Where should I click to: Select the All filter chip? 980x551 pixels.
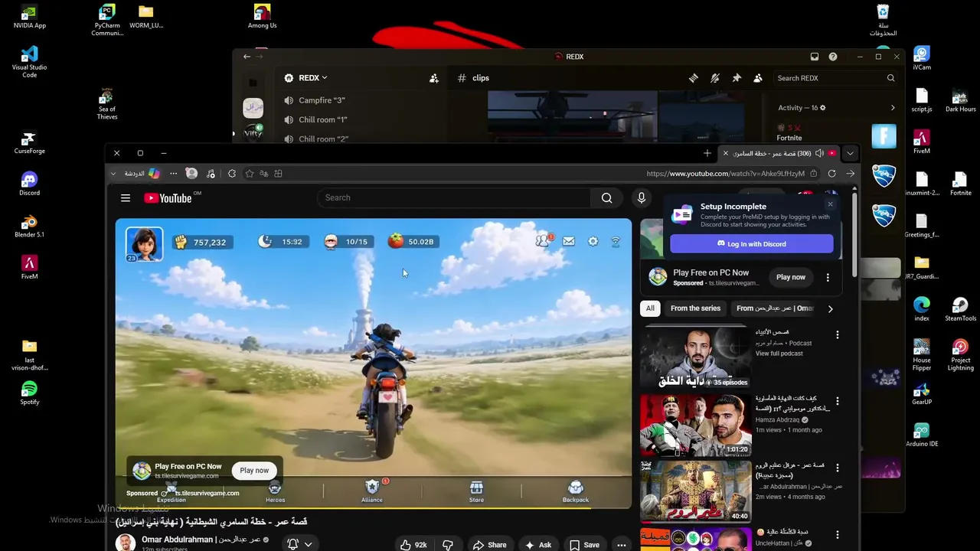650,308
